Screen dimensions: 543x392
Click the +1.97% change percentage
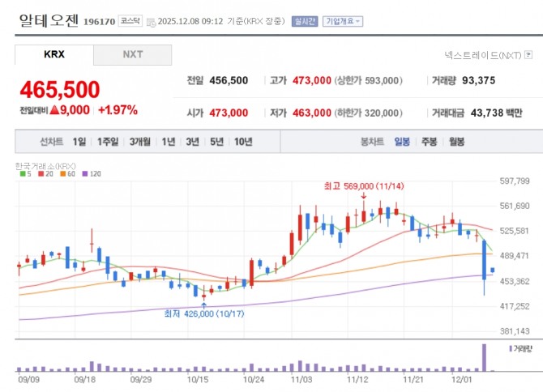click(118, 110)
